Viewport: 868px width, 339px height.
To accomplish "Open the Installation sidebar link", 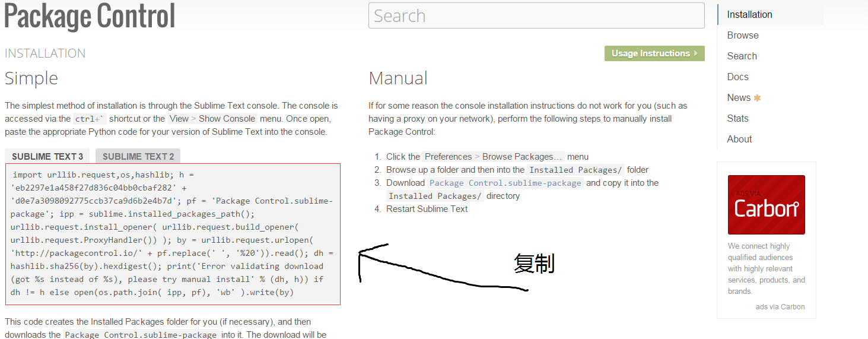I will (749, 14).
